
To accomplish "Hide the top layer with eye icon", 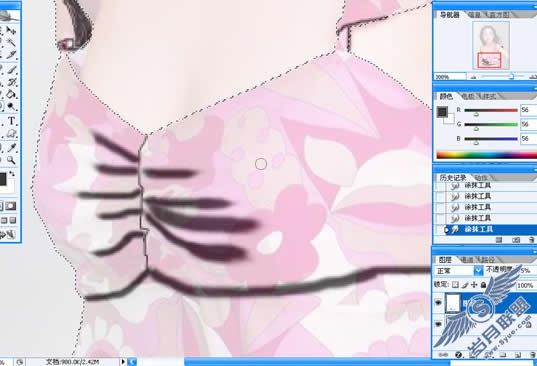I will coord(438,302).
